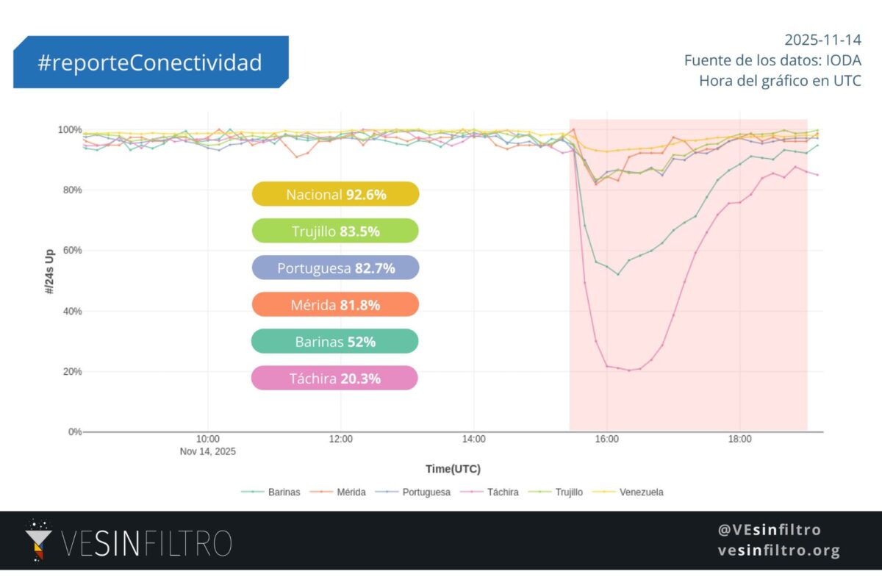Click the VESINFILTRO wordmark text

[147, 543]
